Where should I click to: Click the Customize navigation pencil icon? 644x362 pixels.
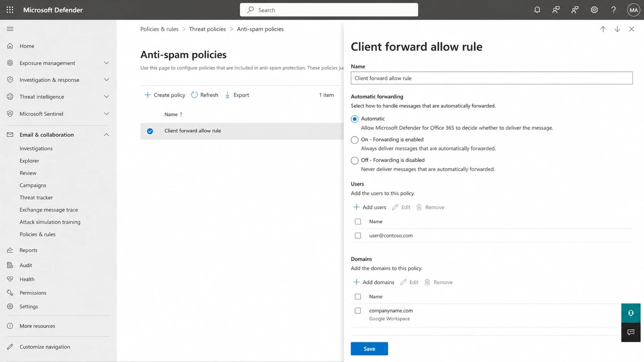click(x=10, y=347)
